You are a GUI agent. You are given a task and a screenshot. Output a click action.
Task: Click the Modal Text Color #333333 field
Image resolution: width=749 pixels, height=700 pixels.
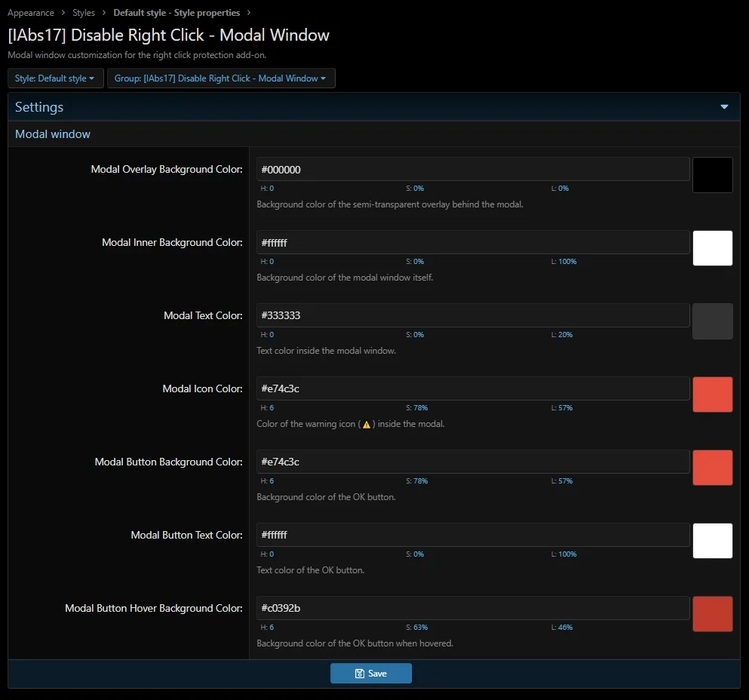pyautogui.click(x=473, y=315)
